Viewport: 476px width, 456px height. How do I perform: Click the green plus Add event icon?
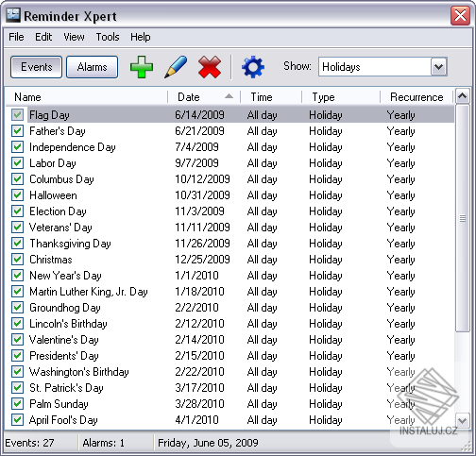pos(142,67)
